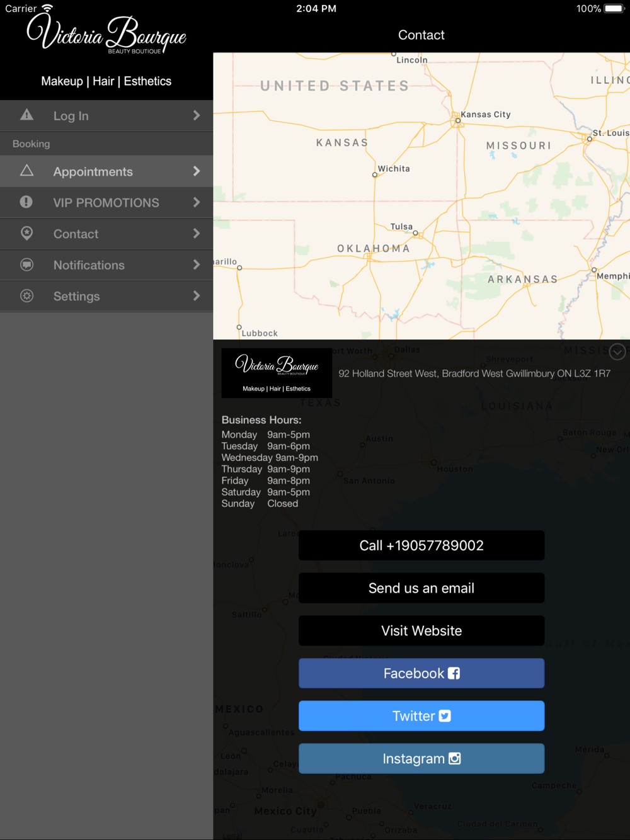This screenshot has width=630, height=840.
Task: Click the Victoria Bourque logo thumbnail in contact panel
Action: click(x=277, y=373)
